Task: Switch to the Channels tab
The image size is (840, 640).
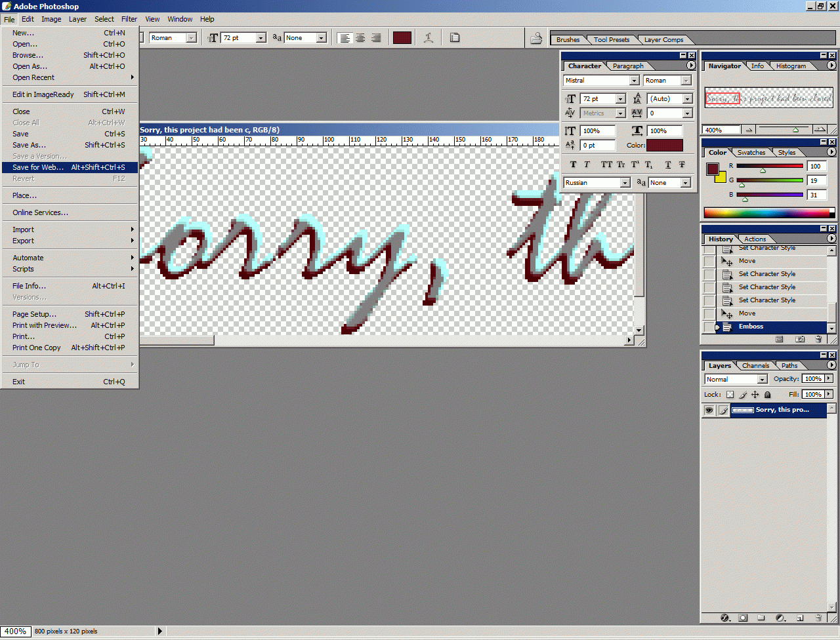Action: [756, 365]
